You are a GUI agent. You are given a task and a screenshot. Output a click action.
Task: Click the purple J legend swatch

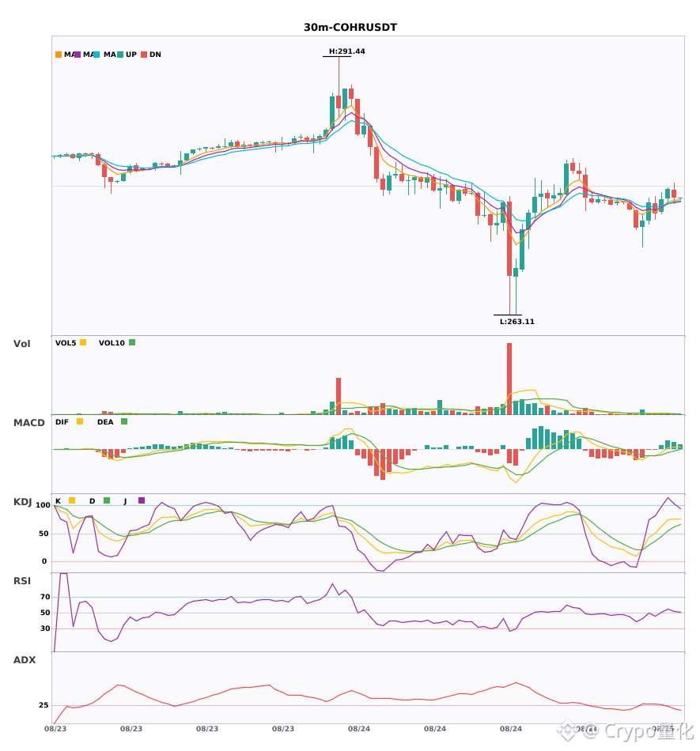click(142, 500)
